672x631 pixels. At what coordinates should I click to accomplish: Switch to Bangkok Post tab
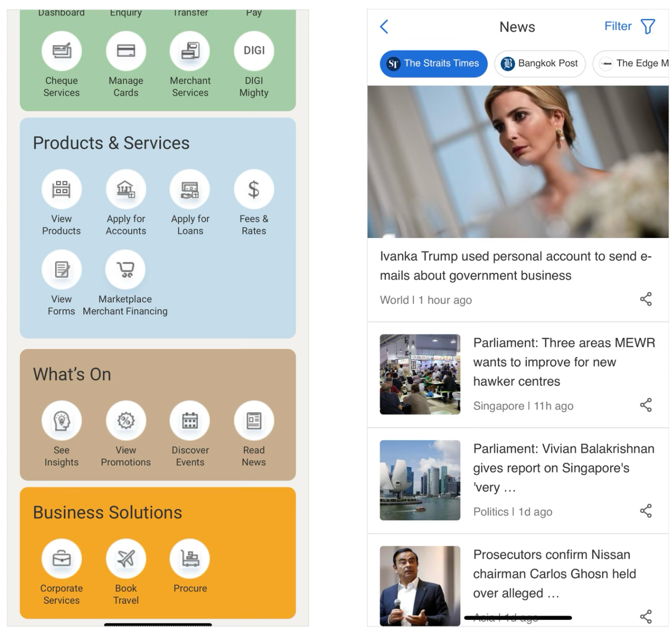pyautogui.click(x=539, y=63)
